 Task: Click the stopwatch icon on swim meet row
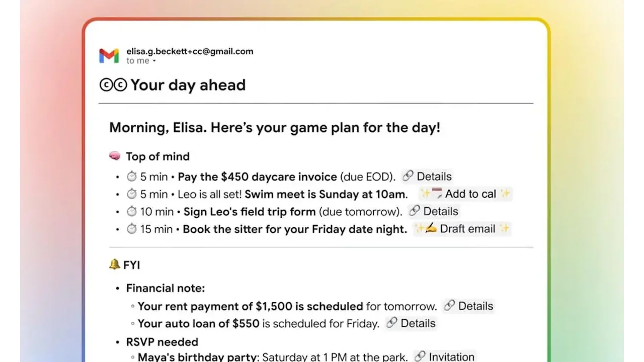132,194
